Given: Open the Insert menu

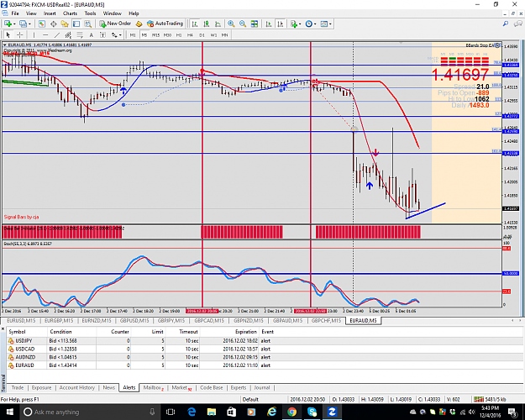Looking at the screenshot, I should pos(50,13).
